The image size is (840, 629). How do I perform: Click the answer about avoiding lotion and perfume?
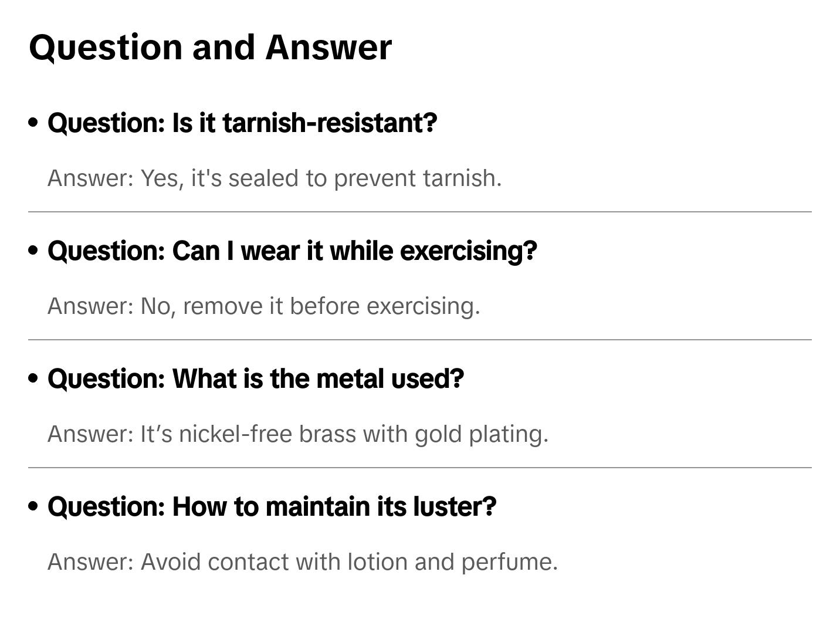click(303, 562)
